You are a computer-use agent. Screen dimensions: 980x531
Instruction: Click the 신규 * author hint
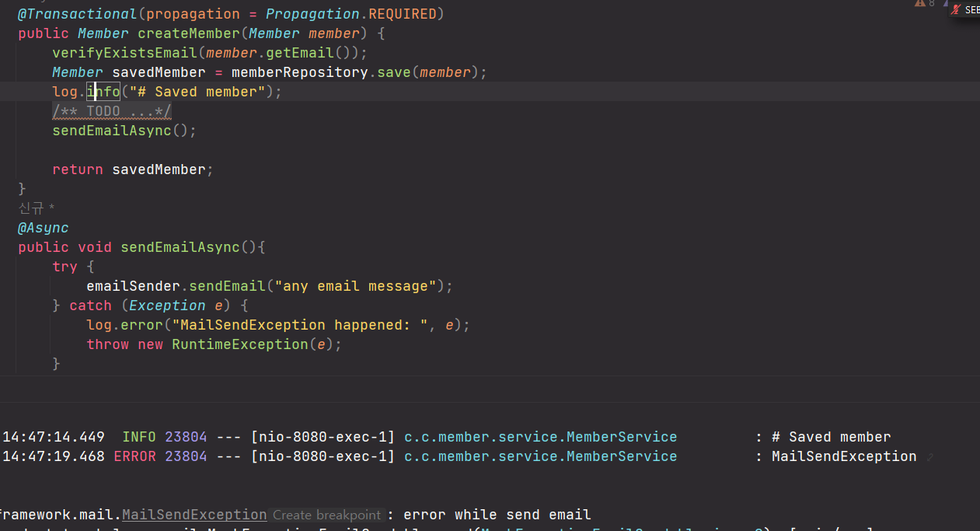[x=37, y=208]
